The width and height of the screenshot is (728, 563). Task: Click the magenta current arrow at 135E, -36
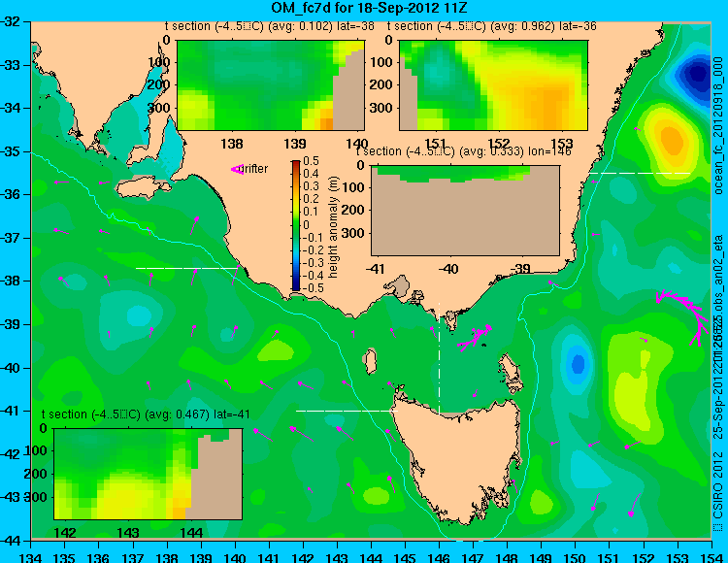pyautogui.click(x=61, y=182)
